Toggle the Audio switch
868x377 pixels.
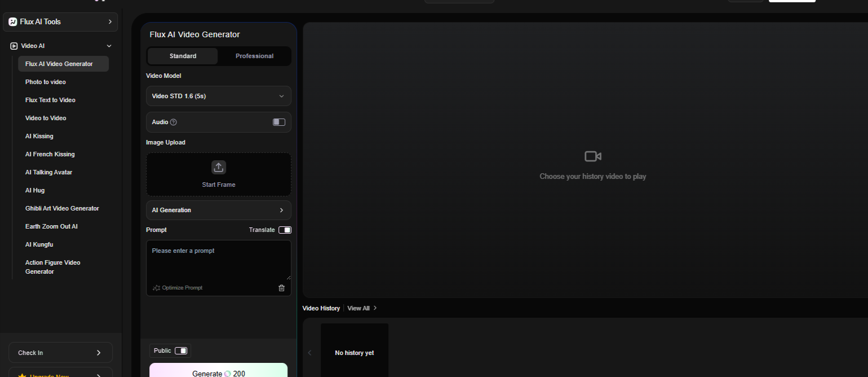[x=279, y=122]
